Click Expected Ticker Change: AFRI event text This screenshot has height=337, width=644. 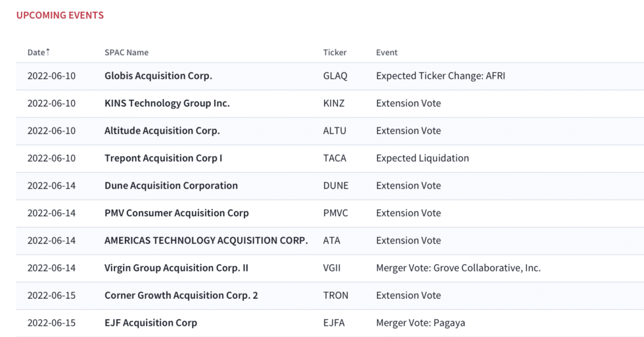tap(441, 76)
